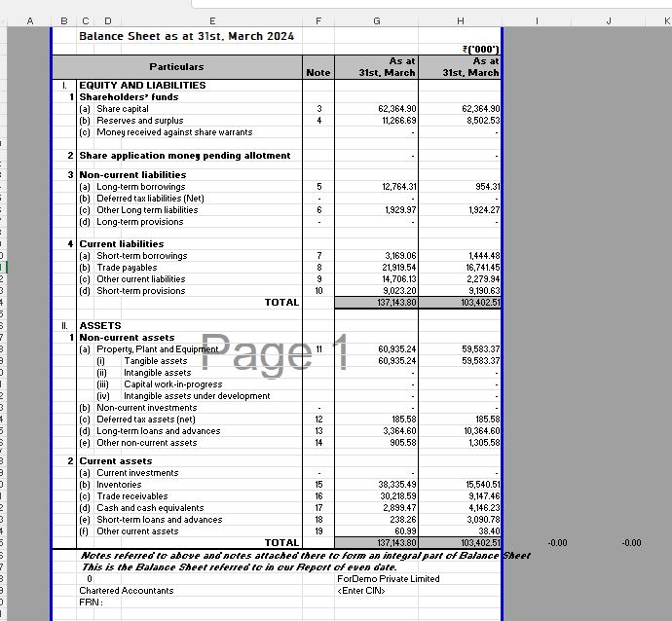Click 'Cash and cash equivalents' cell
672x621 pixels.
point(150,508)
